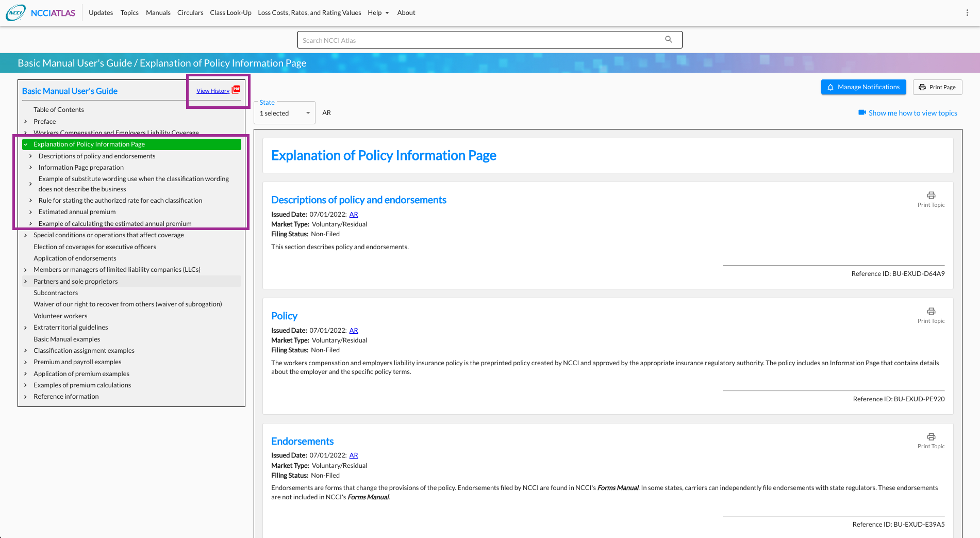Image resolution: width=980 pixels, height=538 pixels.
Task: Click the AR link under Endorsements section
Action: [354, 455]
